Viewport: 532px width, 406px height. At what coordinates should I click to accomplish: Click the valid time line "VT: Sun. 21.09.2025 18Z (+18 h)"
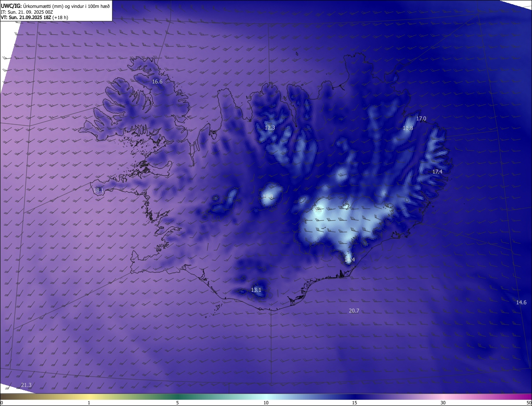point(34,17)
